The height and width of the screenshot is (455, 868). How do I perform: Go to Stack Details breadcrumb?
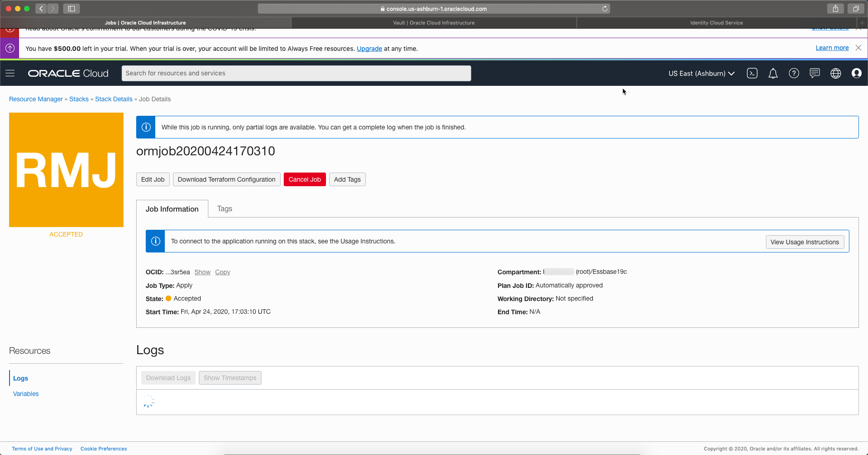tap(113, 99)
